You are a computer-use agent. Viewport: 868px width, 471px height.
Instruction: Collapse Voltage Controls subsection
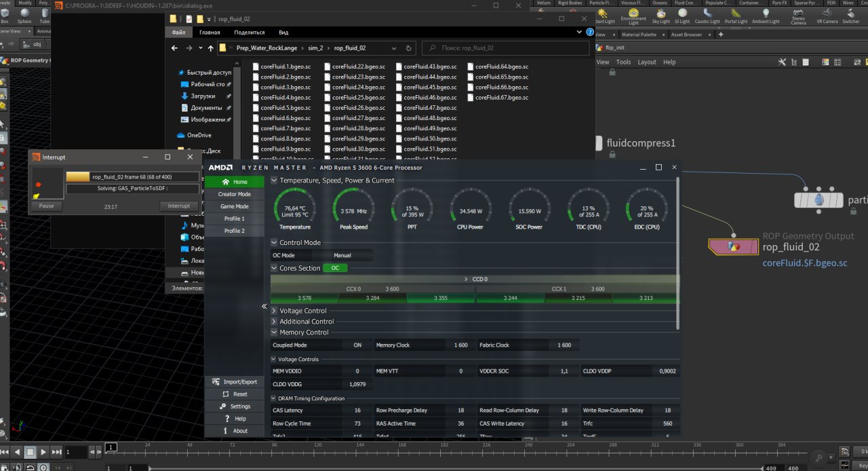[273, 359]
